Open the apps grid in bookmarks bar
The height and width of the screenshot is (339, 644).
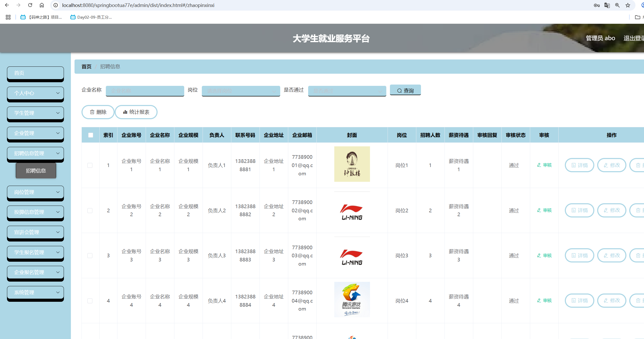coord(8,17)
